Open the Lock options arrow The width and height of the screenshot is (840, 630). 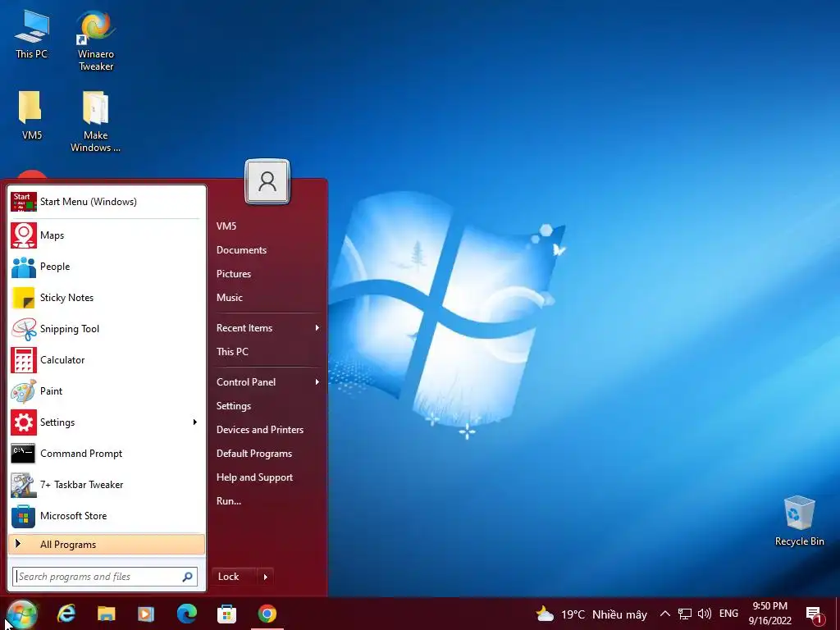(x=266, y=577)
